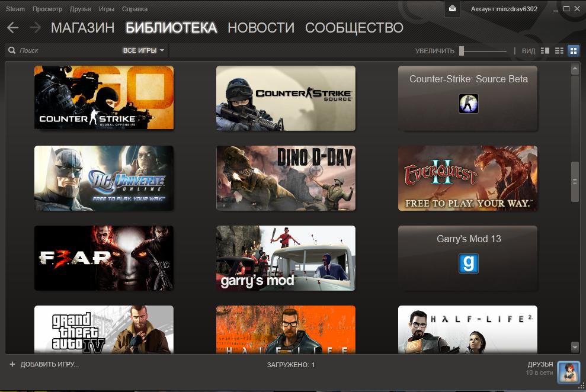Select the grid view icon

tap(573, 51)
